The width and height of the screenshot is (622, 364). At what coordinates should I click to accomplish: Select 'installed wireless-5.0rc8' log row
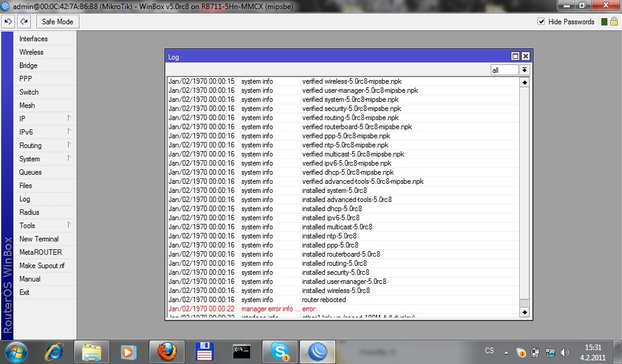point(343,291)
